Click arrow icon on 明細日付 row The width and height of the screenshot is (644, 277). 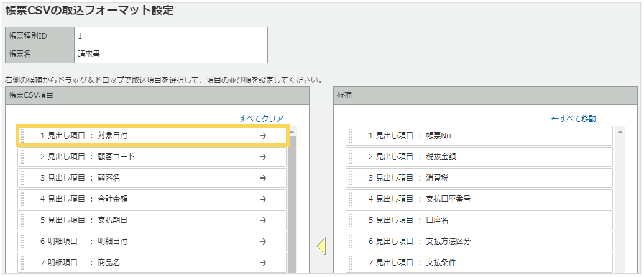(x=262, y=242)
